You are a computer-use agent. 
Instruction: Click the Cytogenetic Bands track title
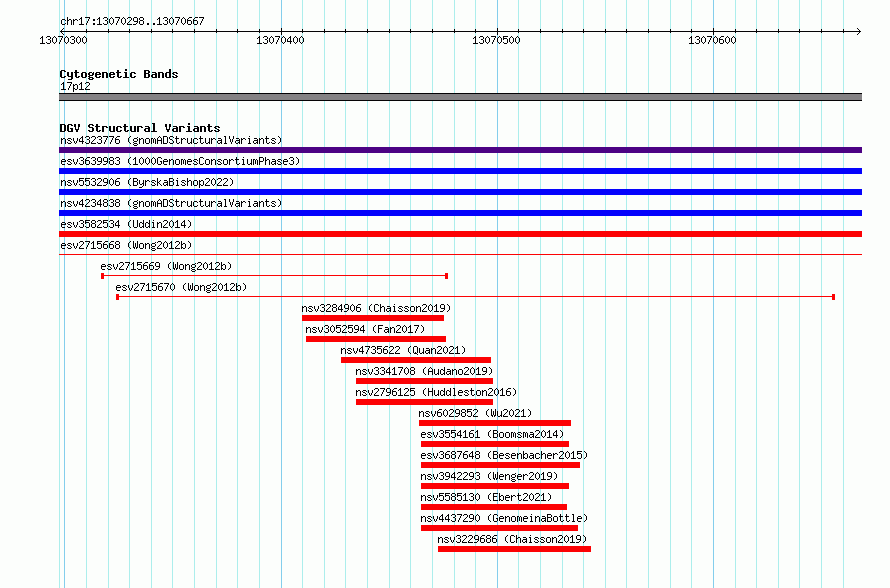point(119,74)
